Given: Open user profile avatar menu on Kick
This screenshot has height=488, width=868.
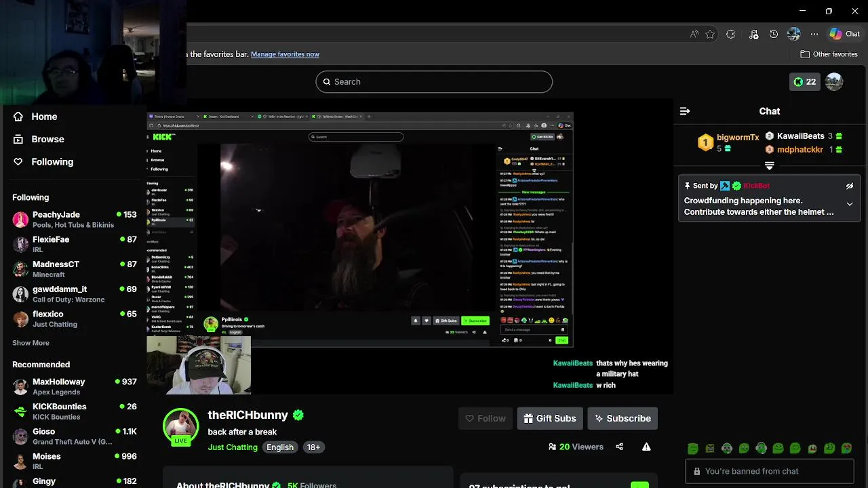Looking at the screenshot, I should (x=834, y=81).
